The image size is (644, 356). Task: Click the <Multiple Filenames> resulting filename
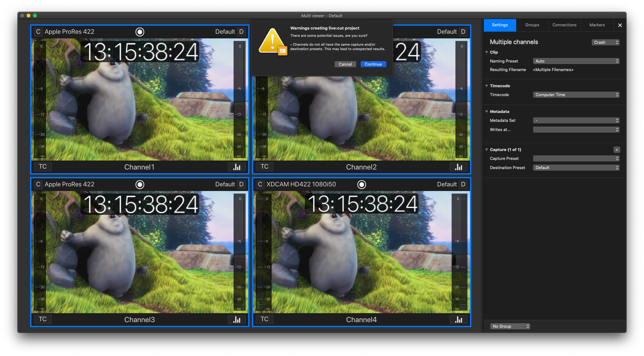(553, 70)
